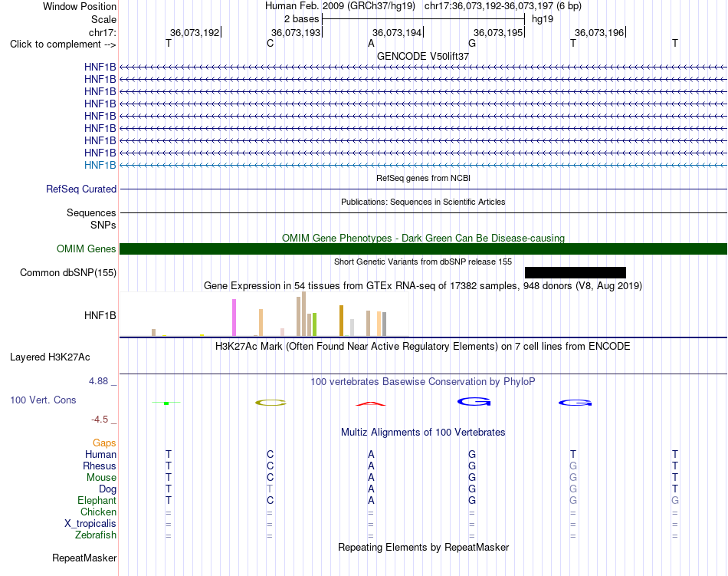Open 'Short Genetic Variants from dbSNP release 155'
This screenshot has height=576, width=728.
click(x=423, y=262)
